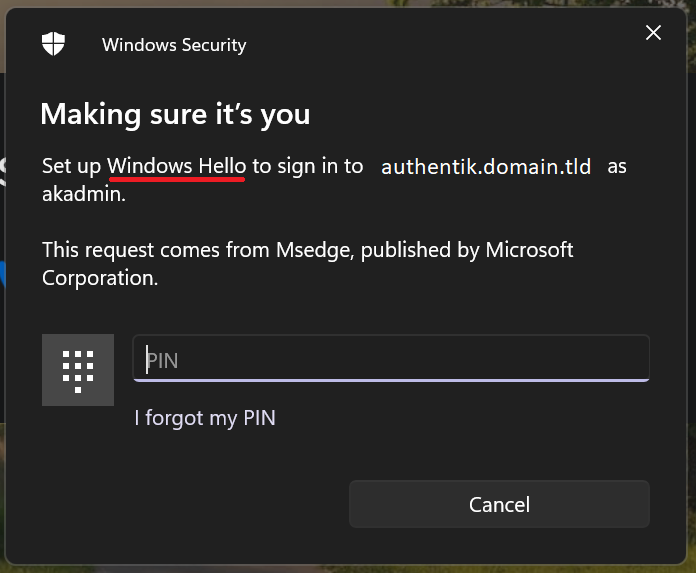Cancel the Windows Hello setup request
The image size is (696, 573).
(499, 504)
